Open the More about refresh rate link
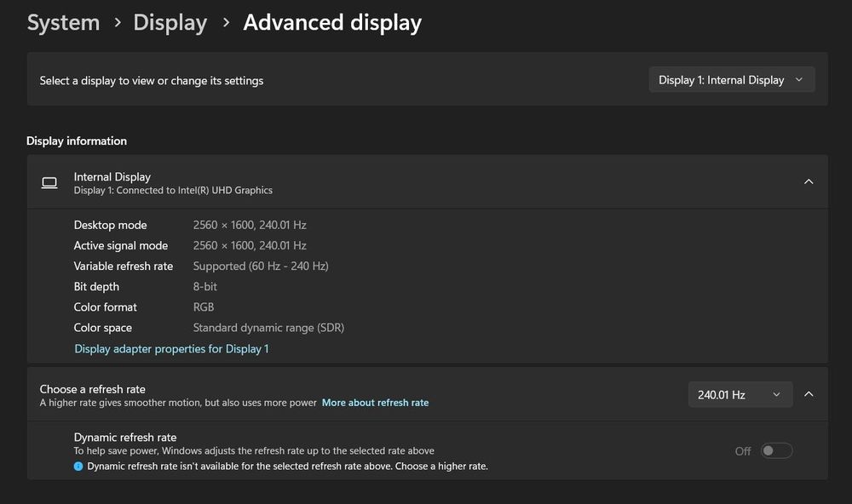852x504 pixels. pyautogui.click(x=375, y=403)
